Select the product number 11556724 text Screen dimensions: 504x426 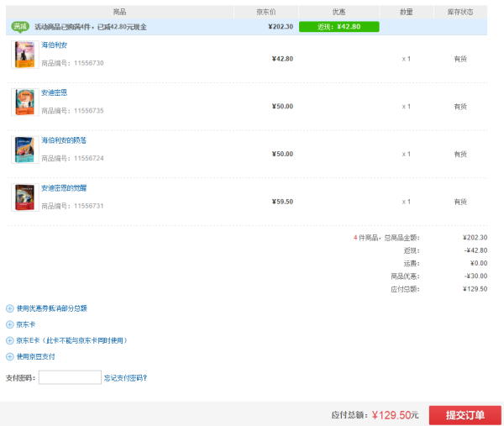tap(89, 158)
